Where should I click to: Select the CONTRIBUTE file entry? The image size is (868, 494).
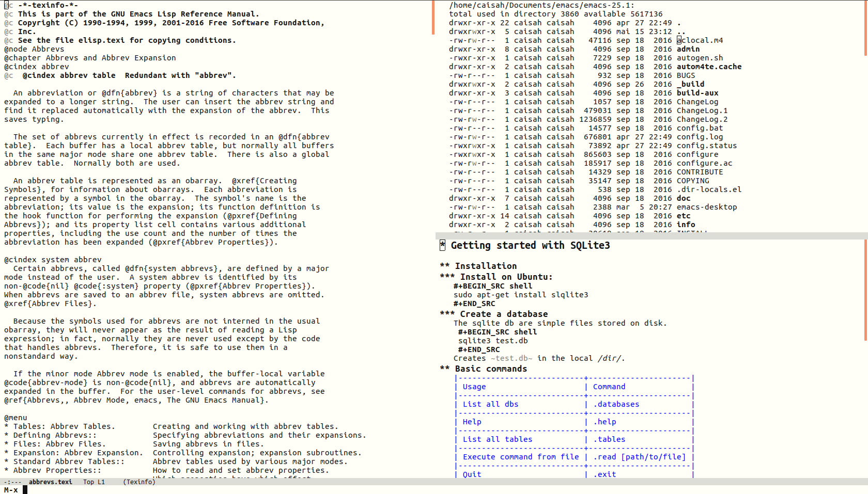[700, 172]
